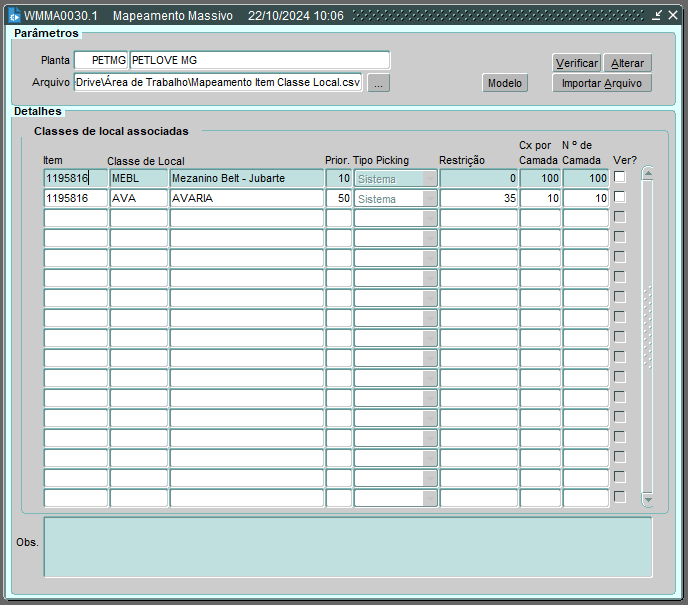Click the Importar Arquivo button
Viewport: 688px width, 605px height.
coord(601,83)
